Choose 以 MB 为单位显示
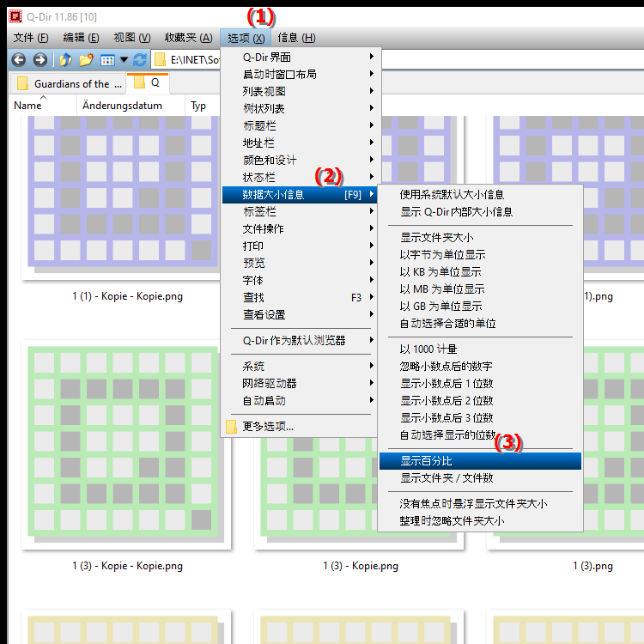644x644 pixels. tap(480, 289)
